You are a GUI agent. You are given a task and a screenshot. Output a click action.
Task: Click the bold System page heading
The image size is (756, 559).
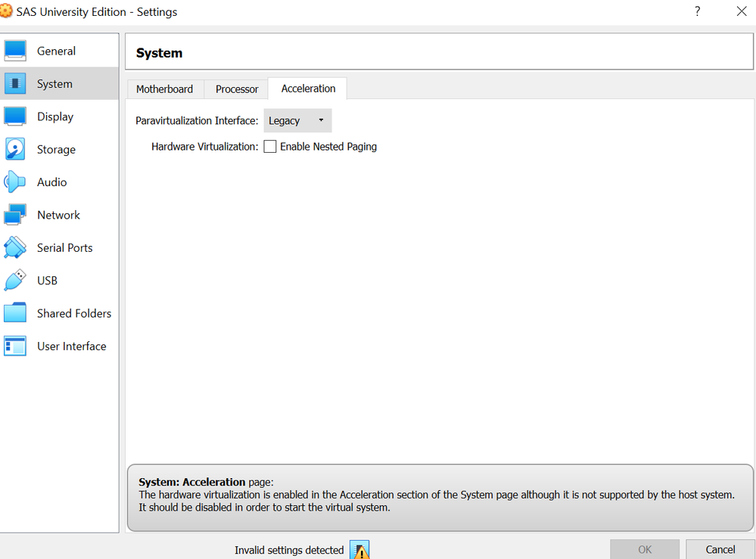(159, 53)
